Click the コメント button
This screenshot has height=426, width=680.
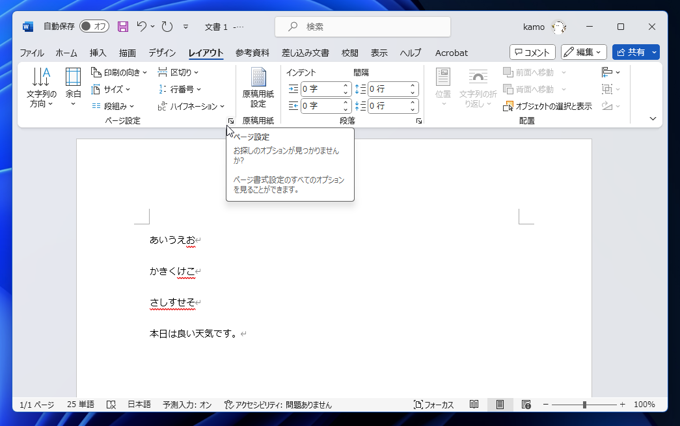click(x=532, y=52)
